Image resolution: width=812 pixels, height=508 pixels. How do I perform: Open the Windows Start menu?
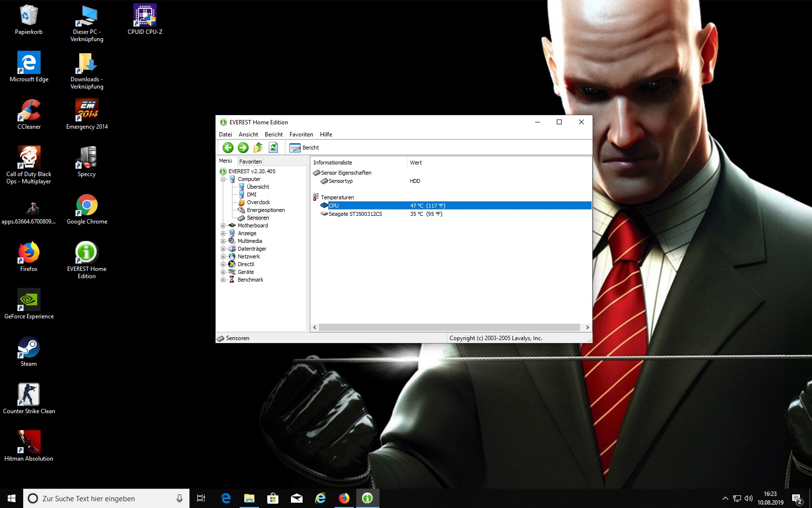pyautogui.click(x=12, y=498)
